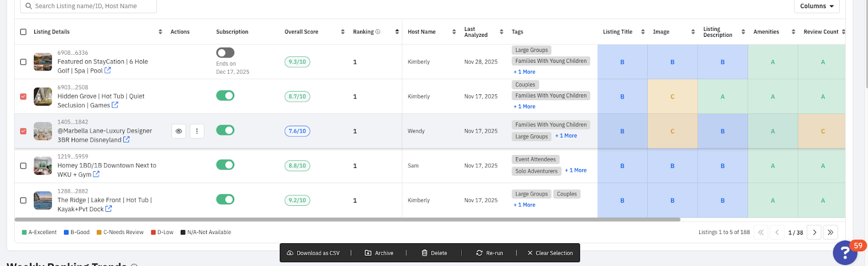Click the Ranking info icon in header
This screenshot has height=266, width=868.
click(x=378, y=32)
